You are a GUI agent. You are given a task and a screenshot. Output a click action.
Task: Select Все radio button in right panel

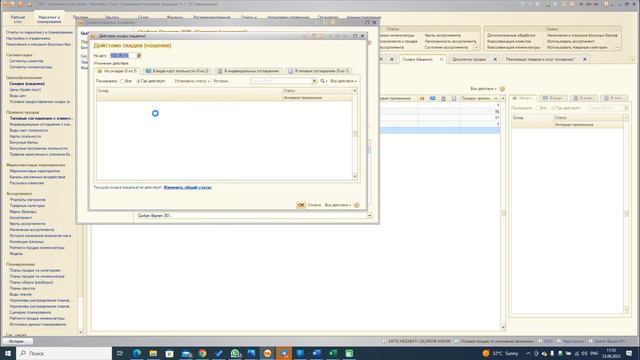pos(538,108)
